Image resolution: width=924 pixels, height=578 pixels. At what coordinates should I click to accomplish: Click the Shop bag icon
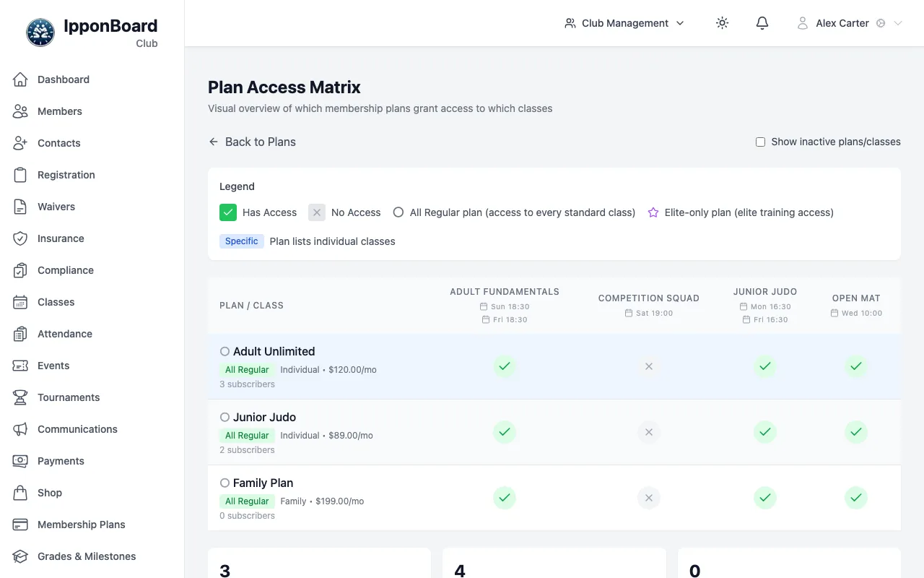pyautogui.click(x=20, y=493)
